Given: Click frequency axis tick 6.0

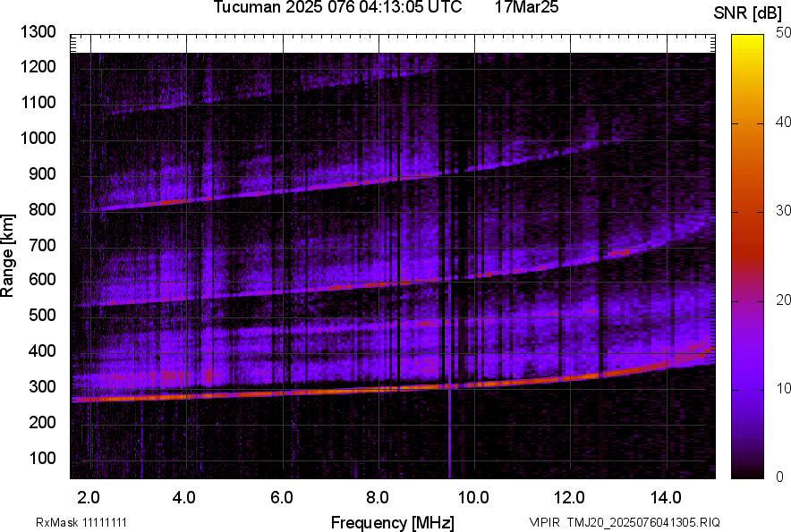Looking at the screenshot, I should coord(282,498).
